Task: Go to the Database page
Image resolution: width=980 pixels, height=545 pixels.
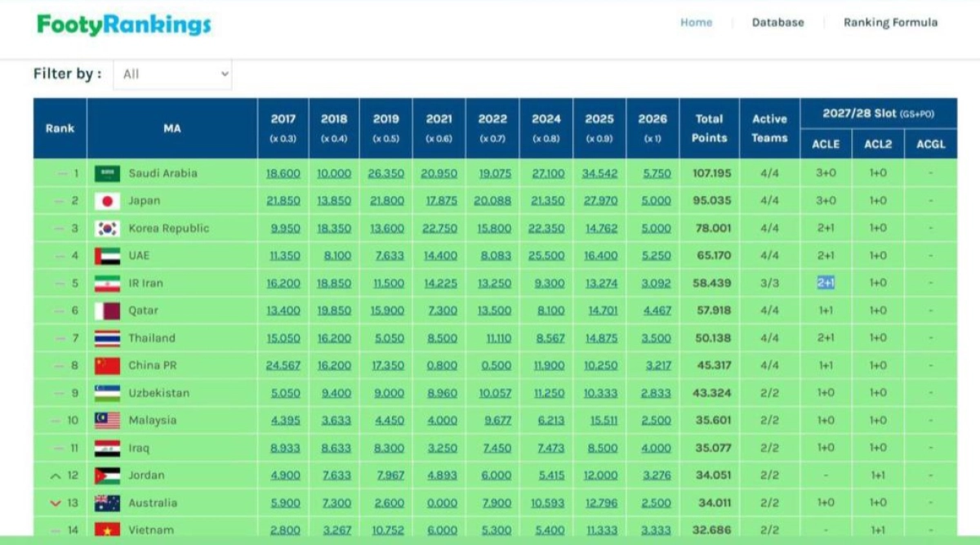Action: (x=777, y=23)
